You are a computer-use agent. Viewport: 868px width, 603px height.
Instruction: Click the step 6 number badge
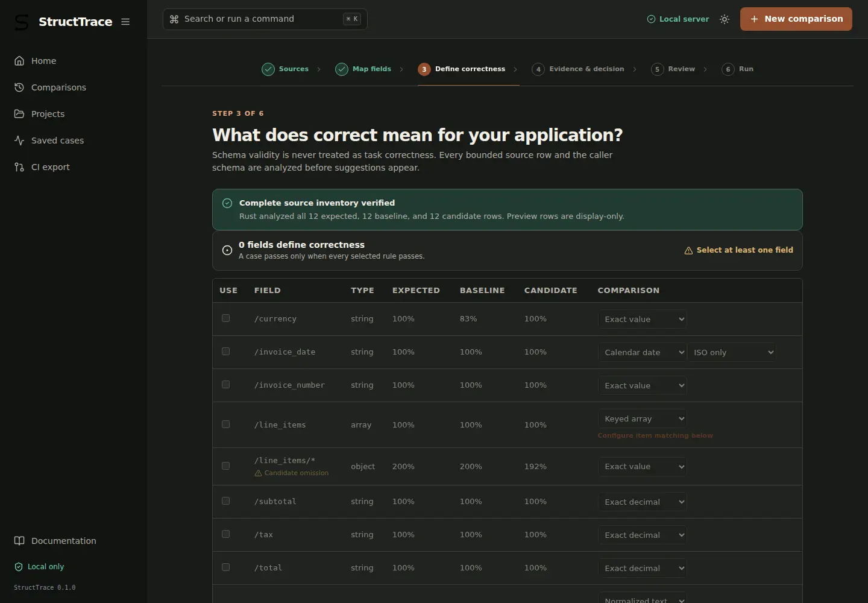tap(728, 69)
